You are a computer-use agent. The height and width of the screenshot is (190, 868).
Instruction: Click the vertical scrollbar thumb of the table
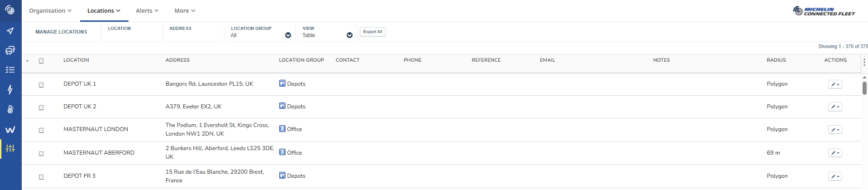coord(864,88)
